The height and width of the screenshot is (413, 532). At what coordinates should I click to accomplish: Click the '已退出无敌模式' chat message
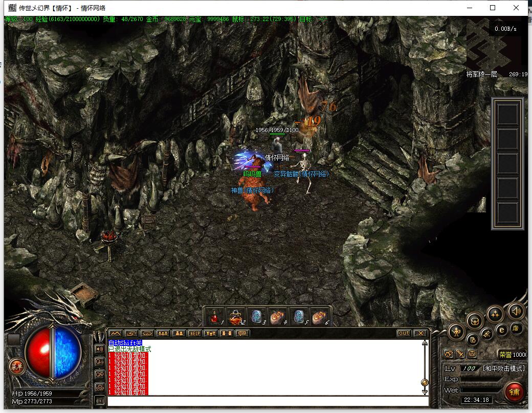[x=129, y=349]
